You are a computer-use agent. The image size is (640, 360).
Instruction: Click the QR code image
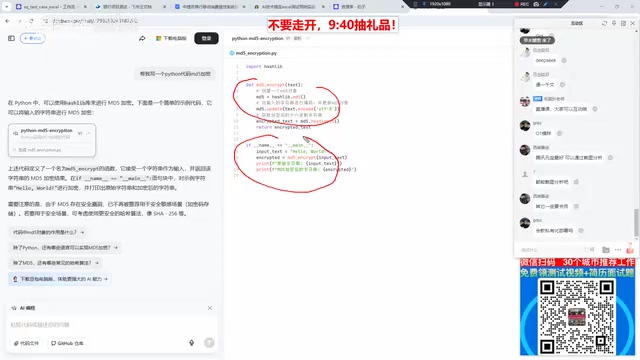[x=577, y=317]
